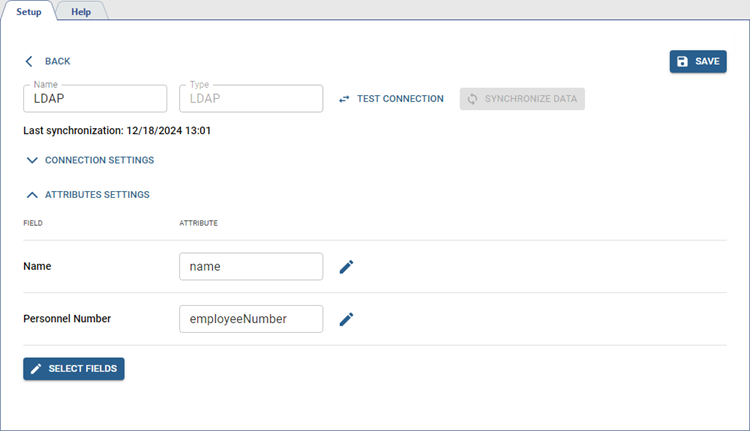Click the name attribute text box
This screenshot has width=750, height=431.
[x=250, y=267]
